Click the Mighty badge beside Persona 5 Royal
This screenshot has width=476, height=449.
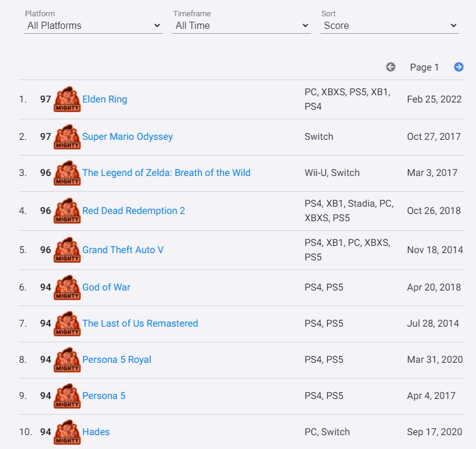67,359
